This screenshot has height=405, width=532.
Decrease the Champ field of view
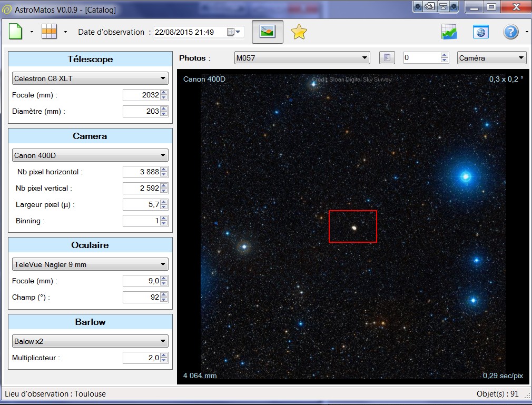(164, 300)
